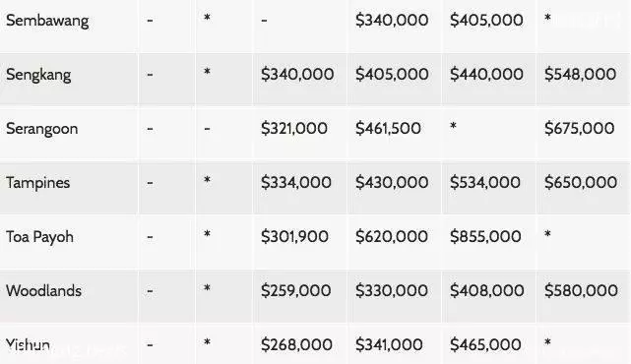Select Tampines' $650,000 price
Screen dimensions: 631x364
coord(581,182)
